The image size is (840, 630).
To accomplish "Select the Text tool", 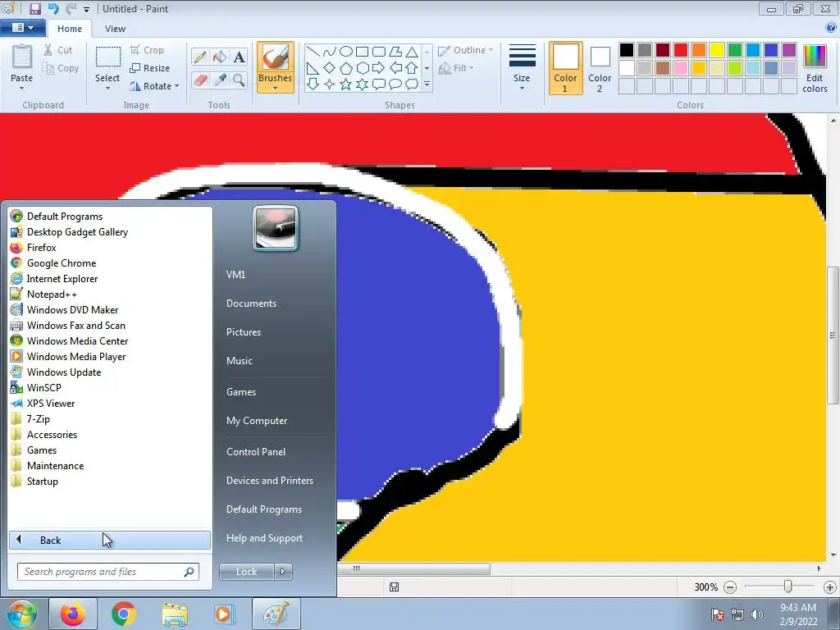I will (x=239, y=57).
